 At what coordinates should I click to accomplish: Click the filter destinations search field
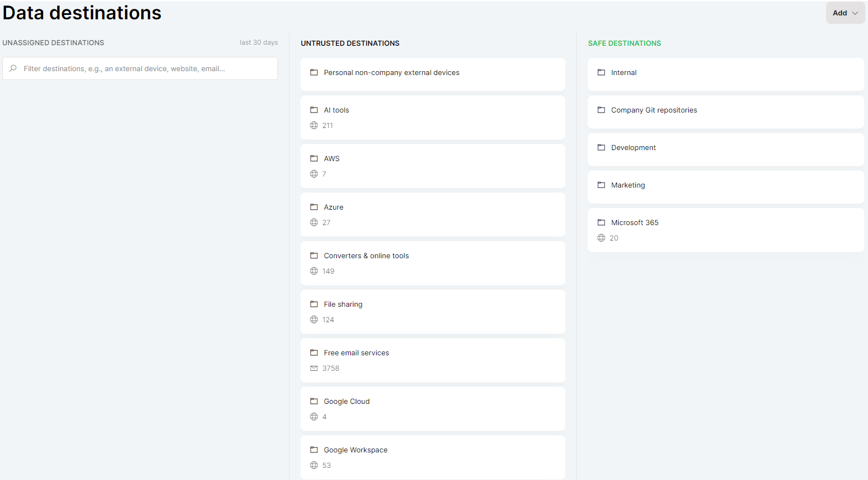tap(140, 68)
